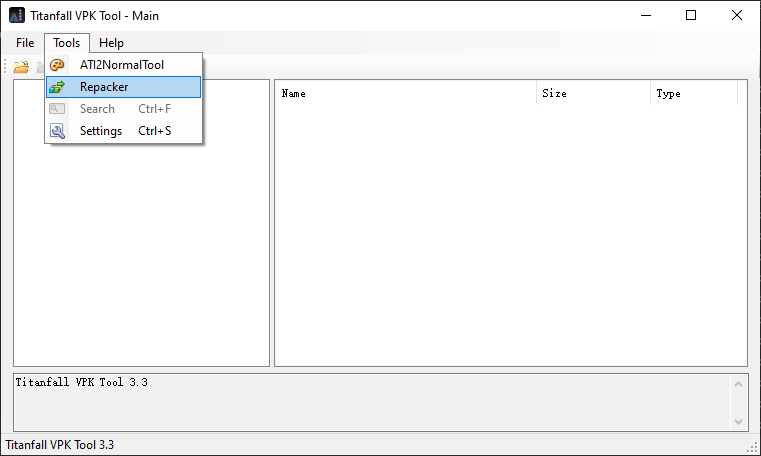Click the ATI2NormalTool palette icon
761x456 pixels.
pyautogui.click(x=57, y=65)
